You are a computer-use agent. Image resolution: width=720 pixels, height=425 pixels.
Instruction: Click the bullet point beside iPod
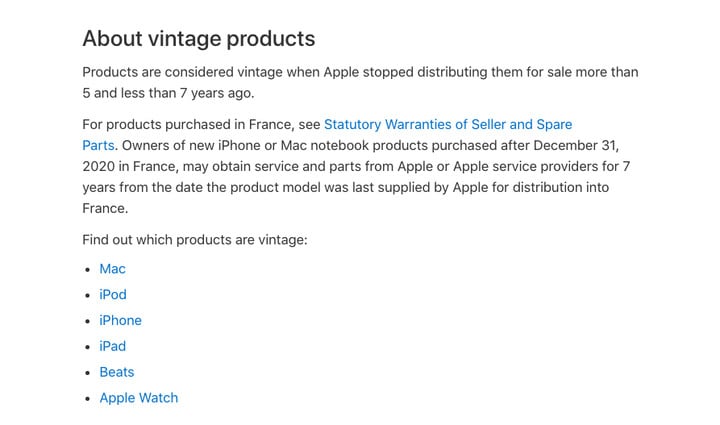[x=86, y=296]
